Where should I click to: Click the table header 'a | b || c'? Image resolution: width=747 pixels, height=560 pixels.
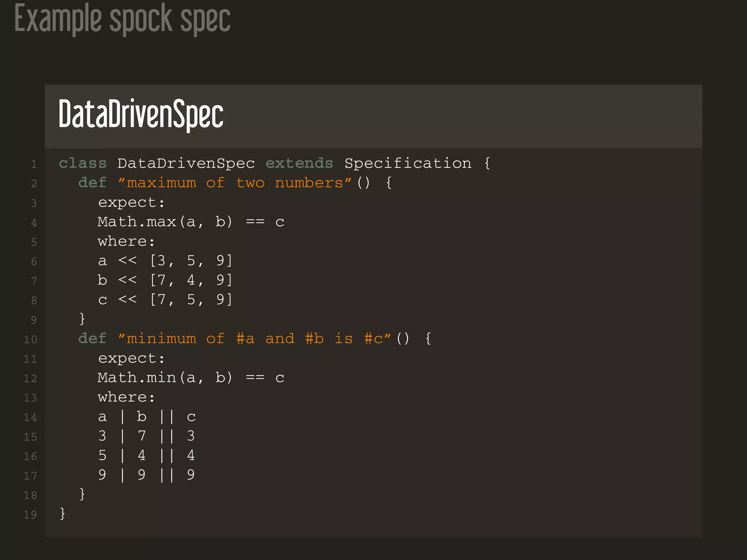pyautogui.click(x=147, y=417)
